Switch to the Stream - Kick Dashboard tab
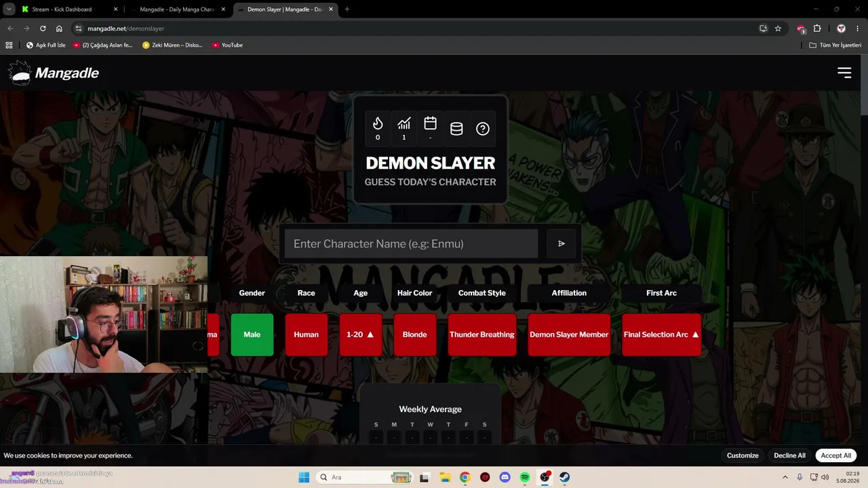This screenshot has height=488, width=868. click(x=70, y=9)
